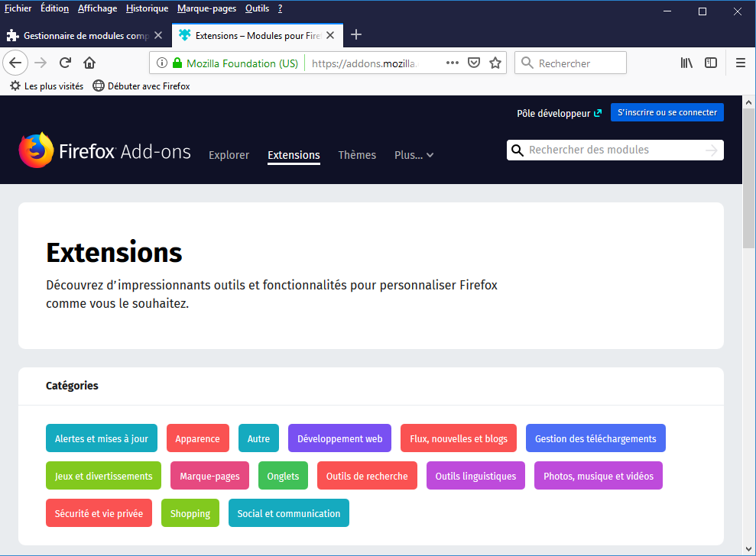Open Outils linguistiques category

[475, 476]
